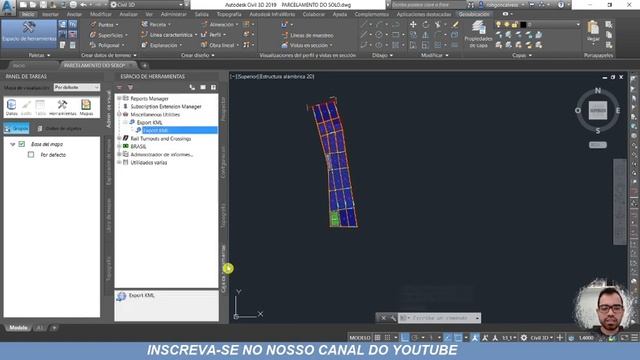Screen dimensions: 640x360
Task: Open the Modificar ribbon tab
Action: pos(101,14)
